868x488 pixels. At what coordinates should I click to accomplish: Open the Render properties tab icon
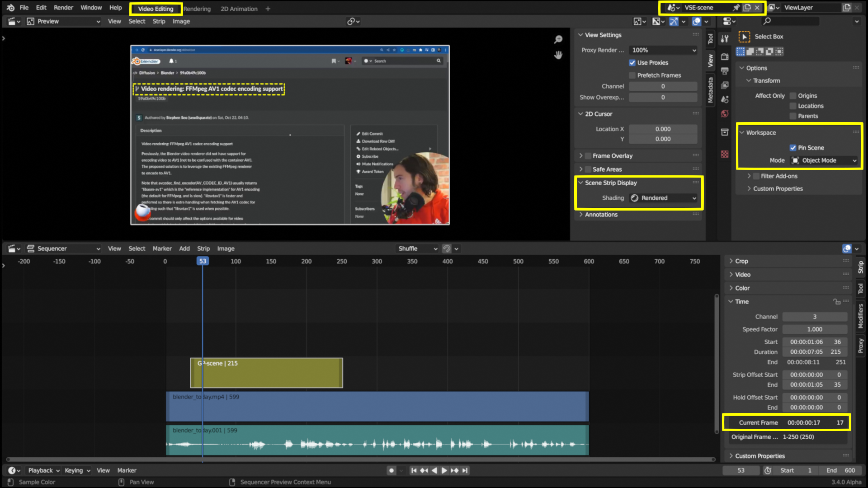[x=725, y=56]
